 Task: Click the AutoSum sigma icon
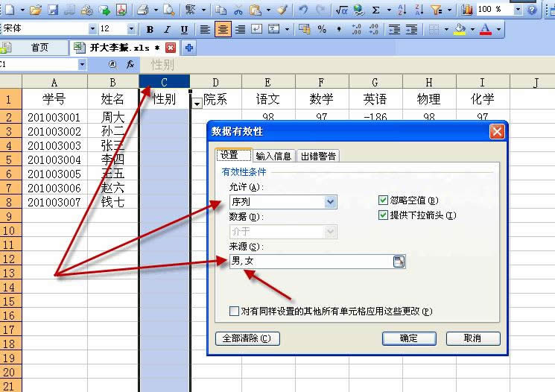pos(375,10)
